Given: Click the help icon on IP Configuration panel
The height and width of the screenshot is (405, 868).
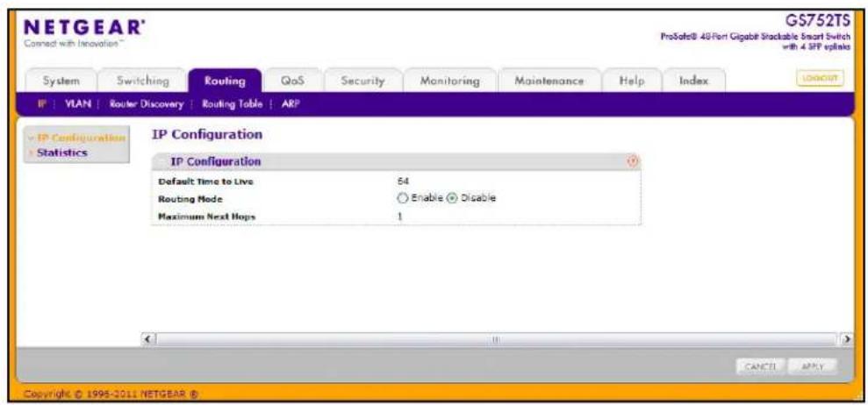Looking at the screenshot, I should click(634, 161).
